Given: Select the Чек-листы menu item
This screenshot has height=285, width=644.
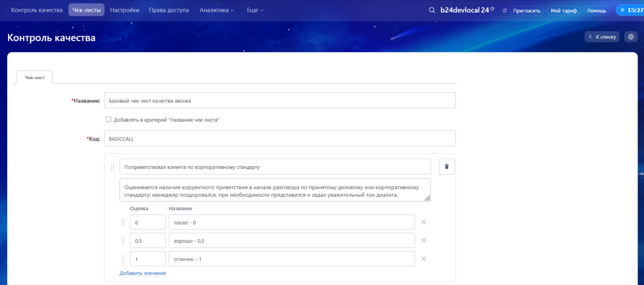Looking at the screenshot, I should click(87, 10).
